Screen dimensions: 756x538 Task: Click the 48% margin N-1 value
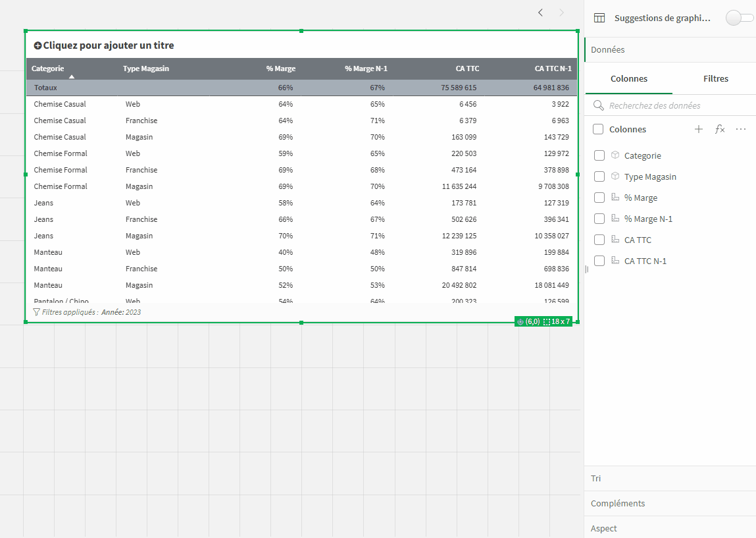(x=378, y=252)
